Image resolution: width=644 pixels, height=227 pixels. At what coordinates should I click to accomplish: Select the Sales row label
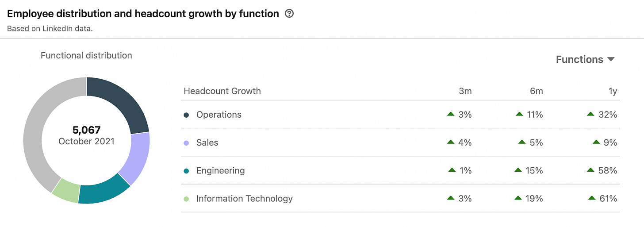tap(207, 142)
